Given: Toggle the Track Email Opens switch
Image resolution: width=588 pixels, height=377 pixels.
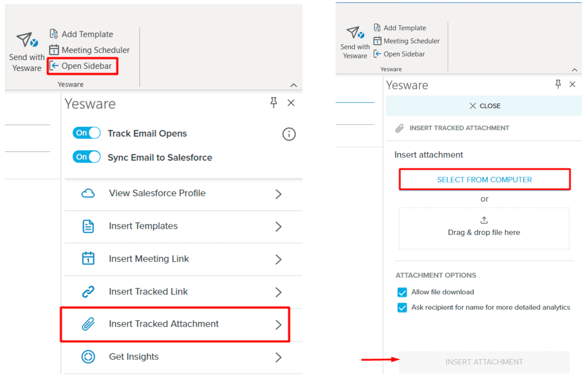Looking at the screenshot, I should click(86, 133).
